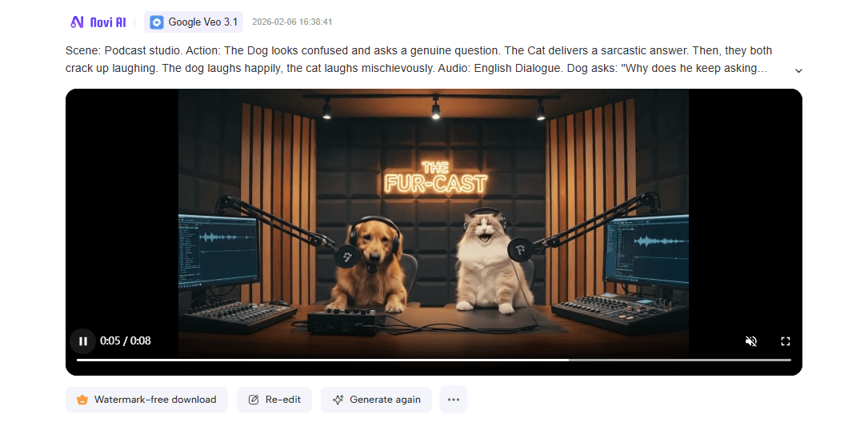
Task: Click the generation timestamp 2026-02-06 16:38:41
Action: [292, 22]
